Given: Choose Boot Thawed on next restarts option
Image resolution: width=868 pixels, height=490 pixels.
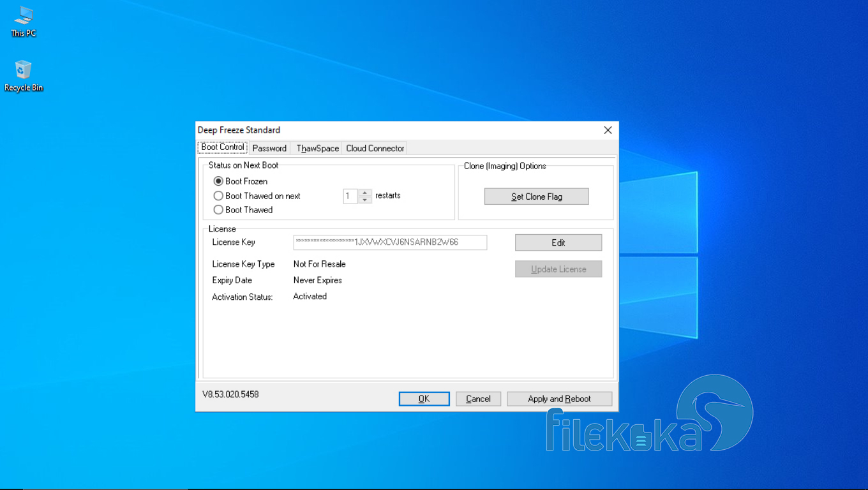Looking at the screenshot, I should click(257, 196).
